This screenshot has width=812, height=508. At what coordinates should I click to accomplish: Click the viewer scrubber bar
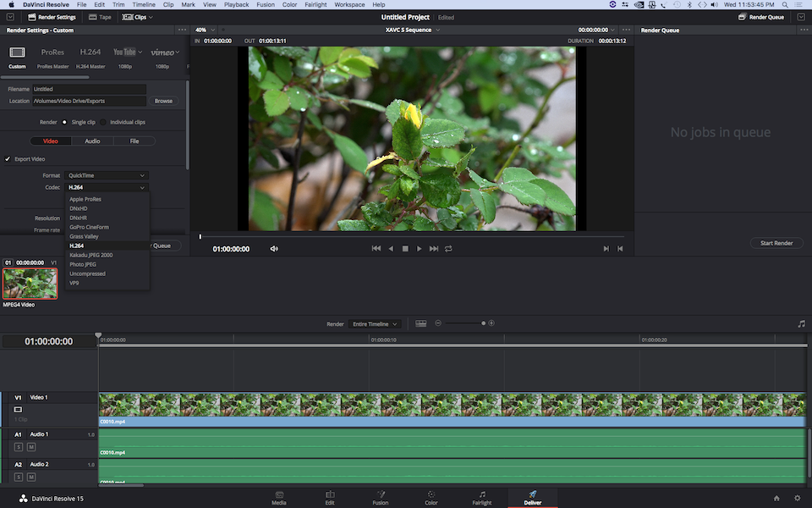point(412,236)
